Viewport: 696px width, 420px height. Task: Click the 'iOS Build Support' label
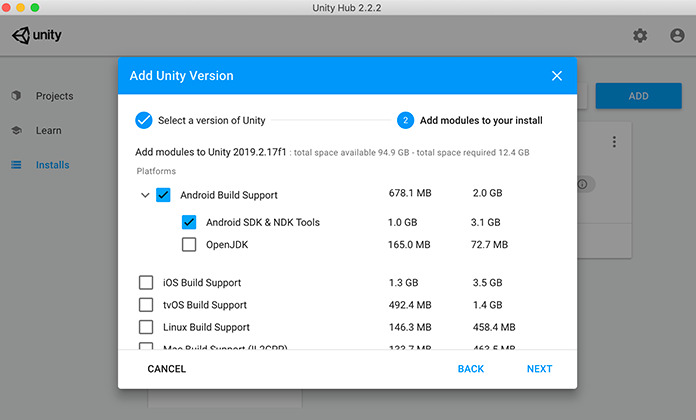[202, 283]
